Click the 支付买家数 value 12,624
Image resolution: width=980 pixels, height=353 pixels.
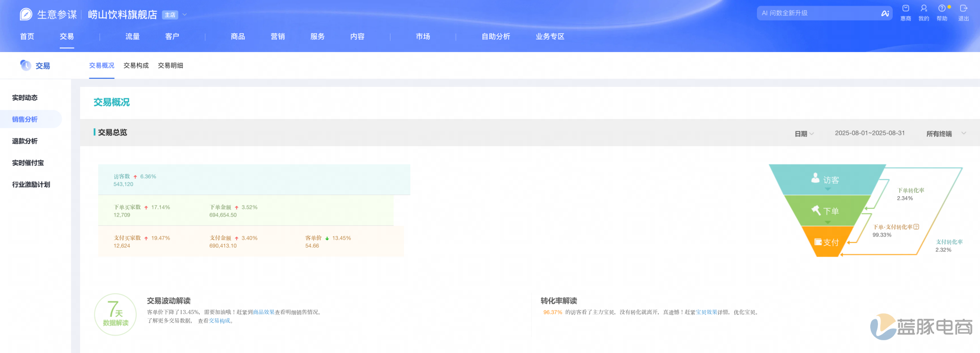pos(121,246)
